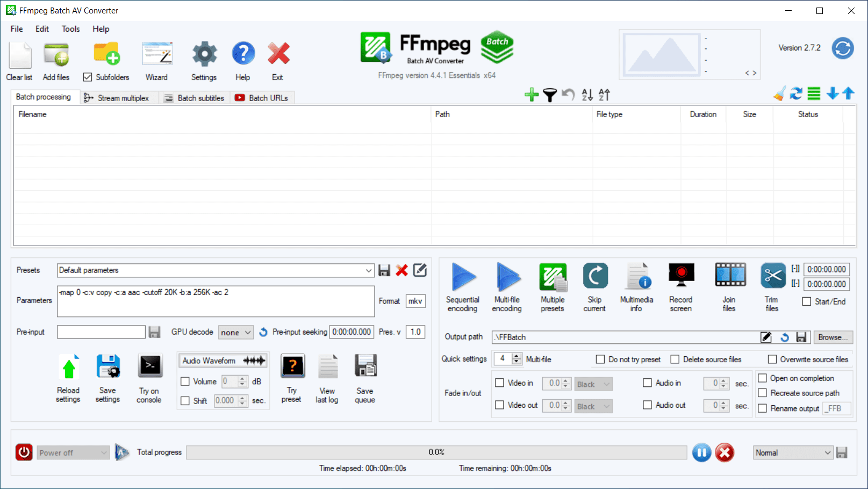This screenshot has height=489, width=868.
Task: Check the Start/End option
Action: tap(807, 302)
